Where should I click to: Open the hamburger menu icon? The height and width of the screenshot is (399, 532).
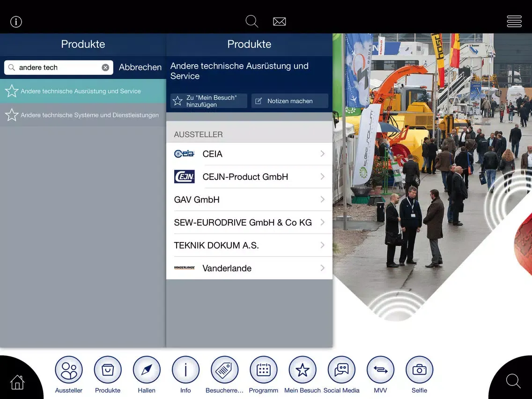tap(514, 22)
